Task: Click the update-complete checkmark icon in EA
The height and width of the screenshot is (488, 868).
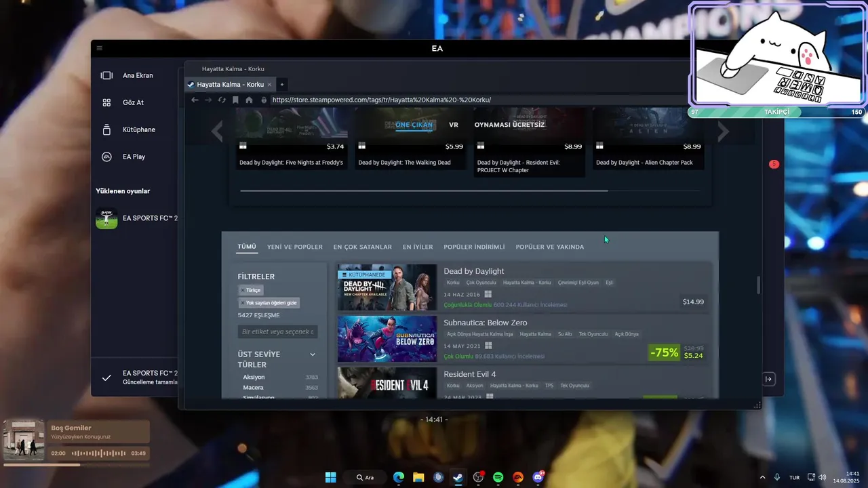Action: (106, 378)
